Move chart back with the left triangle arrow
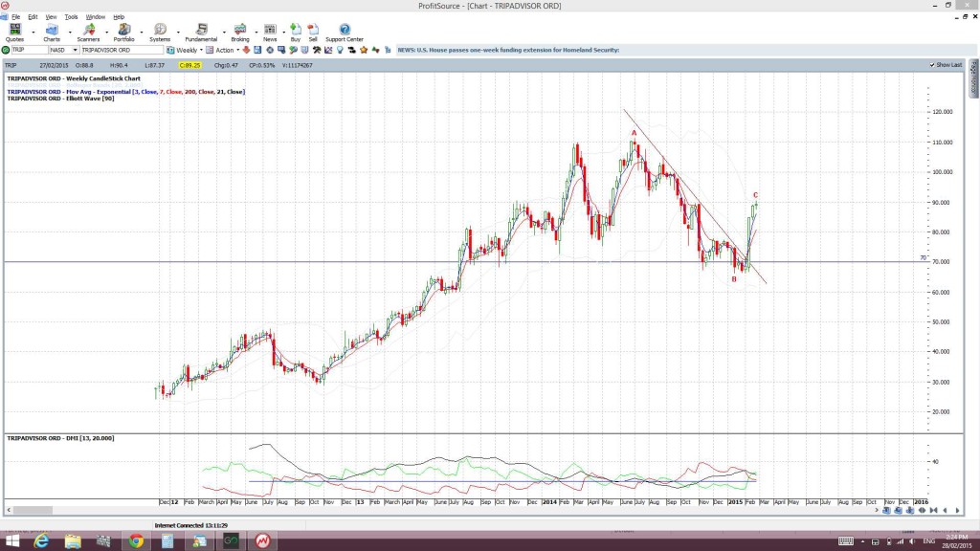Image resolution: width=980 pixels, height=551 pixels. (945, 511)
